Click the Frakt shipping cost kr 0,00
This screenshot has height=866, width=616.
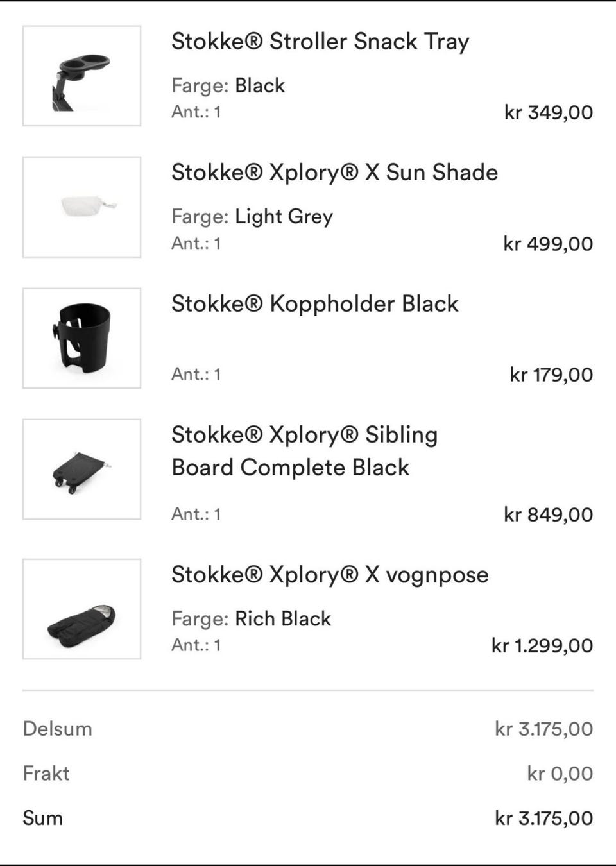click(560, 774)
